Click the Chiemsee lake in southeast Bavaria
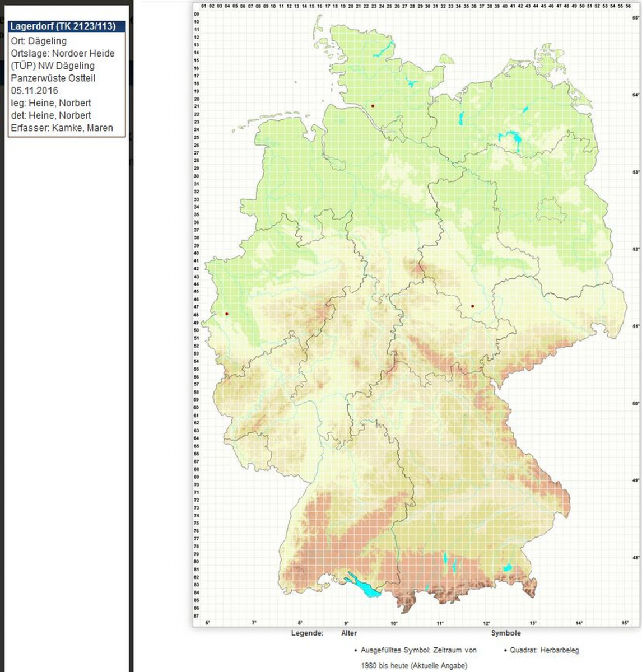Image resolution: width=642 pixels, height=672 pixels. pyautogui.click(x=508, y=567)
